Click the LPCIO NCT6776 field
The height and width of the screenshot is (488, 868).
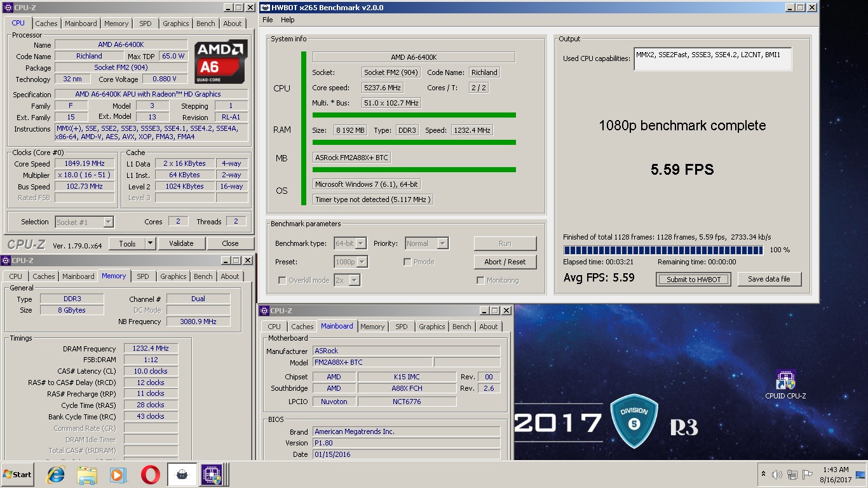(x=407, y=402)
